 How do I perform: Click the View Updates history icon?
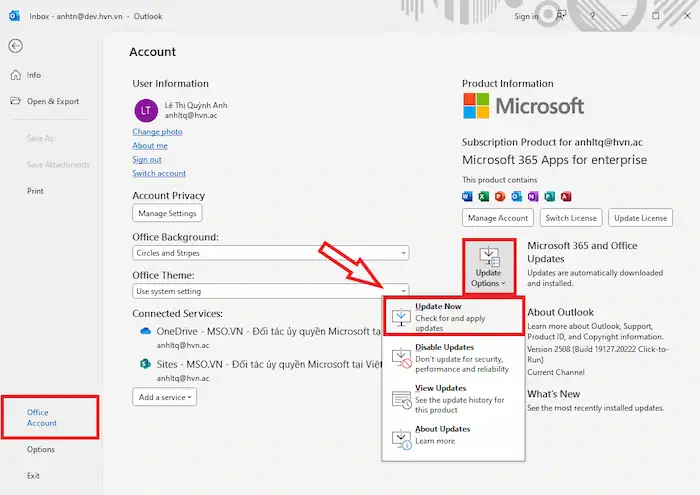(401, 399)
